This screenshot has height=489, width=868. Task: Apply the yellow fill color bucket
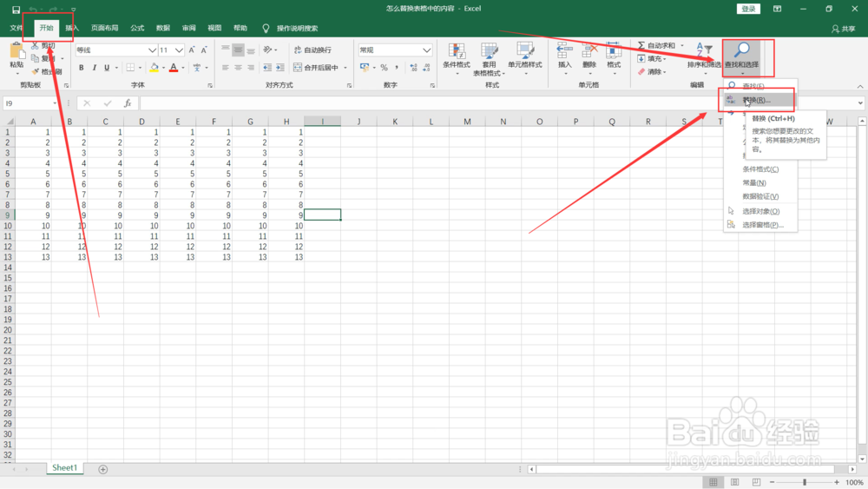point(155,68)
